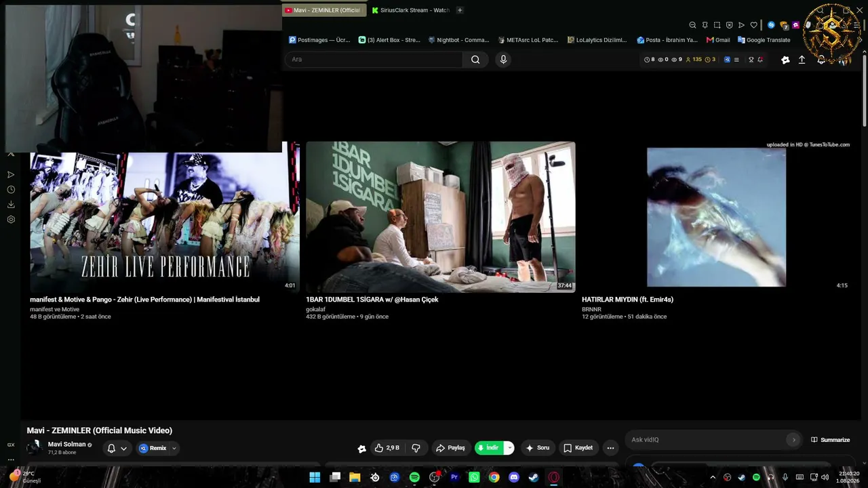Viewport: 868px width, 488px height.
Task: Open the Gmail bookmark
Action: coord(718,40)
